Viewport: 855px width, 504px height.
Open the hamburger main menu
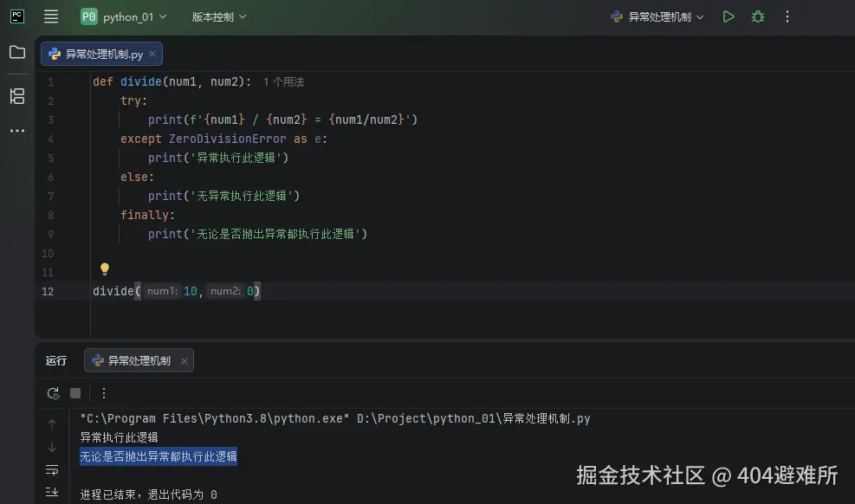(x=51, y=17)
